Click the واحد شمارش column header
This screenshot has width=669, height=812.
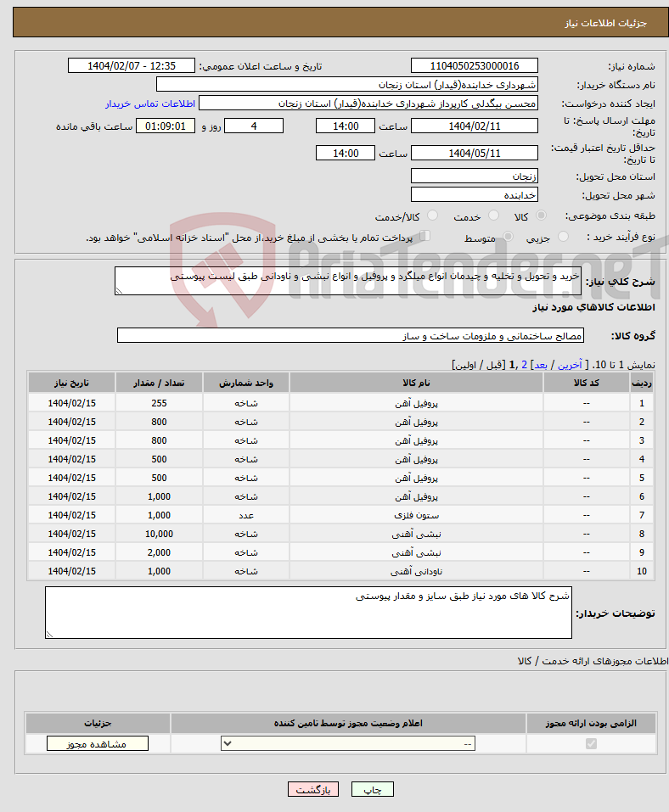coord(245,383)
